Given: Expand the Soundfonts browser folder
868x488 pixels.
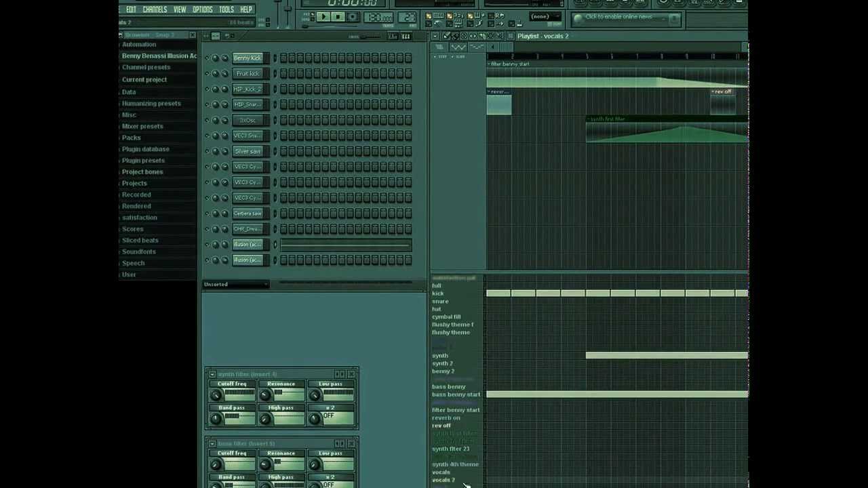Looking at the screenshot, I should point(139,252).
